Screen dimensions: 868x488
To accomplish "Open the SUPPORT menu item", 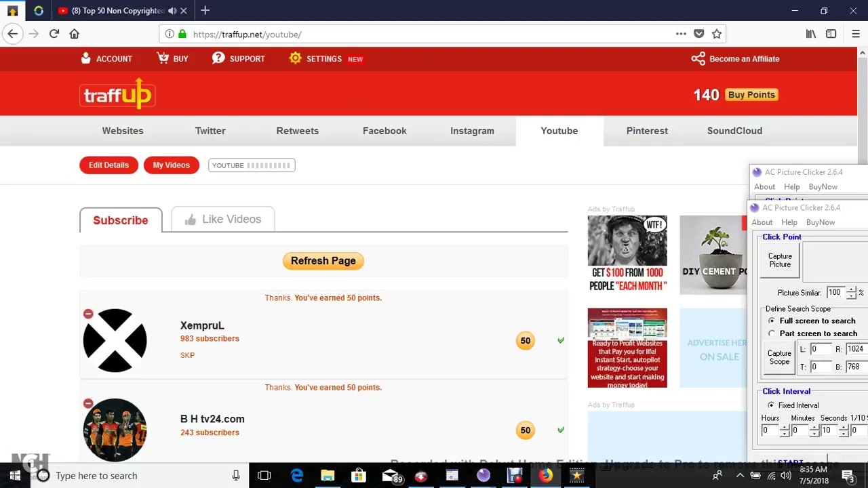I will point(238,59).
